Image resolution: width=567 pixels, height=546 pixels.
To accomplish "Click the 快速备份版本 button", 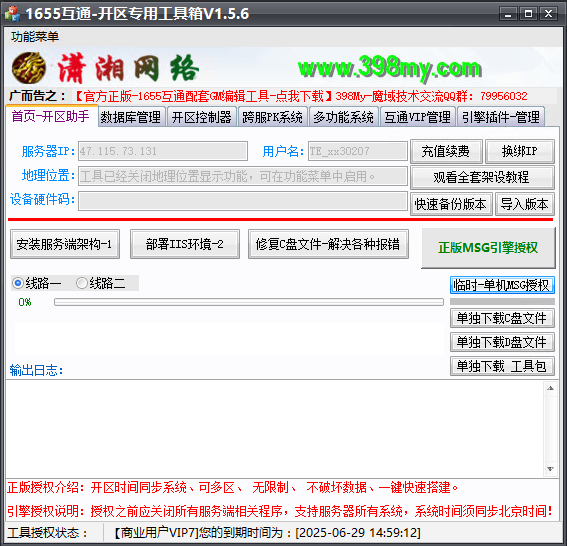I will 451,204.
